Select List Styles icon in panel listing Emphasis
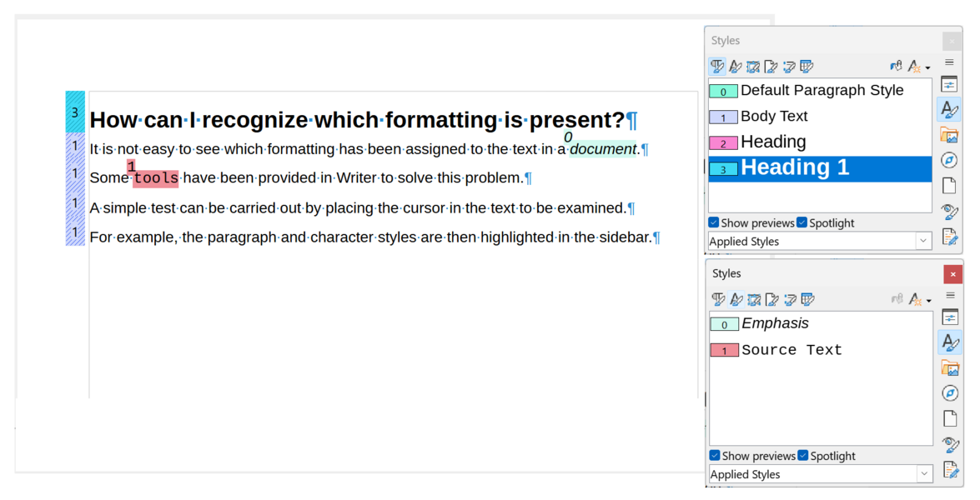 coord(790,300)
